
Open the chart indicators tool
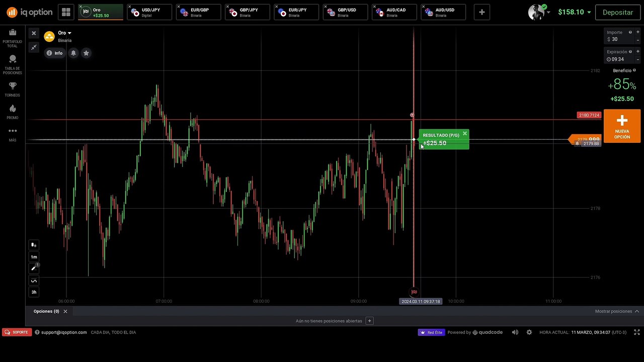[34, 281]
